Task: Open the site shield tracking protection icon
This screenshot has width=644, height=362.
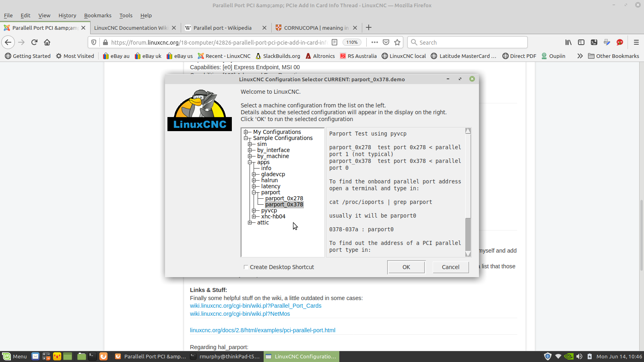Action: tap(94, 42)
